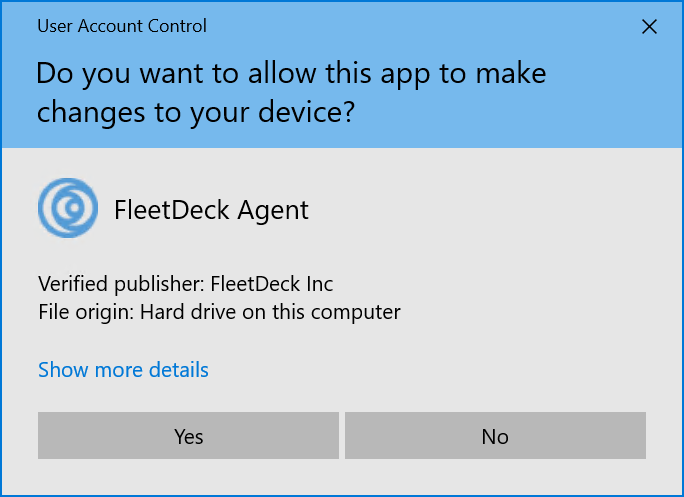
Task: Click the word "User" in the dialog title
Action: coord(56,26)
